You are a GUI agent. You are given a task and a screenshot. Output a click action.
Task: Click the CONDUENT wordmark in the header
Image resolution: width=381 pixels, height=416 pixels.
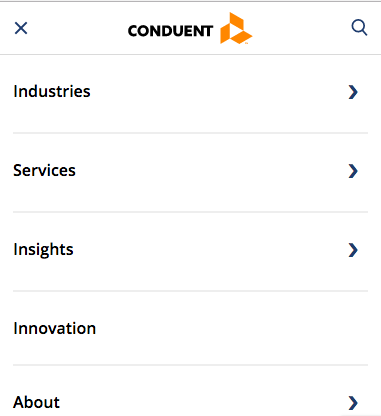click(170, 31)
